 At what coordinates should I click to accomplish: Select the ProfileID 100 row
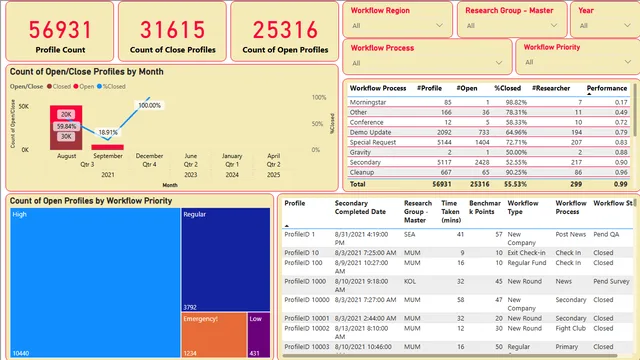[x=457, y=267]
